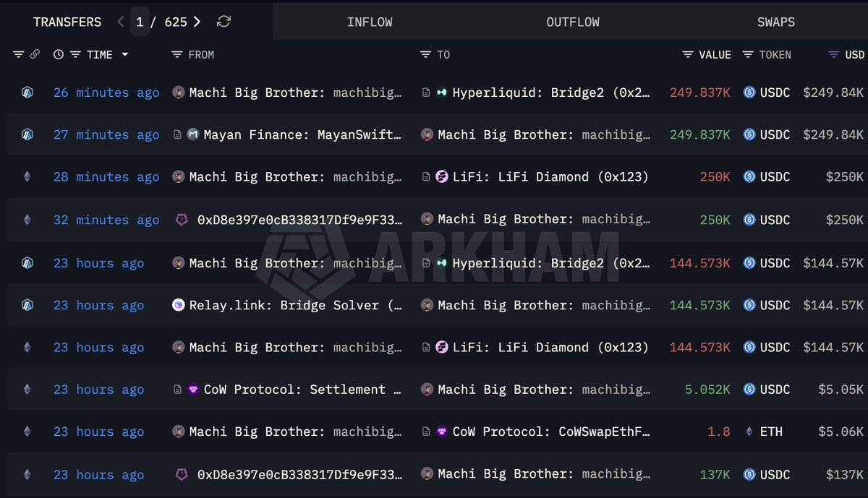Go to next transfers page
This screenshot has width=868, height=498.
click(197, 22)
